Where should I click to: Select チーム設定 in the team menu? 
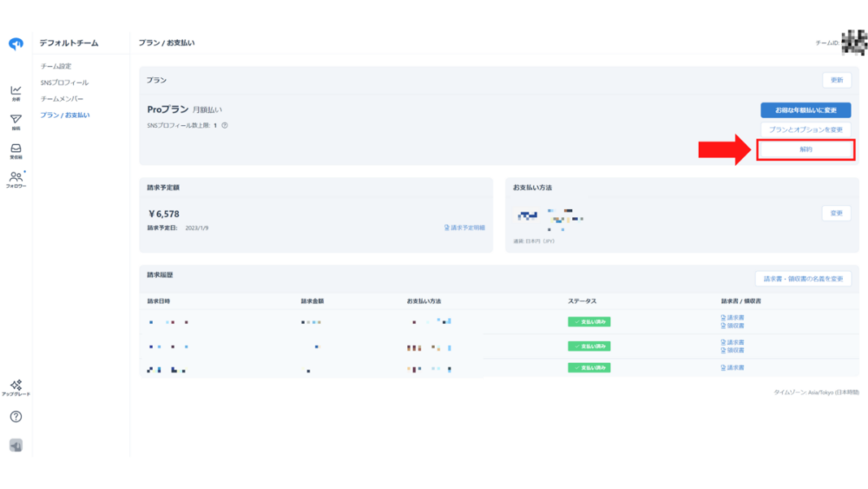point(56,66)
